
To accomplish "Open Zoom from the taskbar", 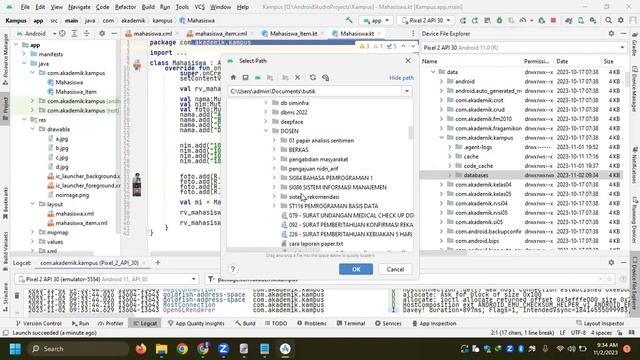I will (x=223, y=349).
